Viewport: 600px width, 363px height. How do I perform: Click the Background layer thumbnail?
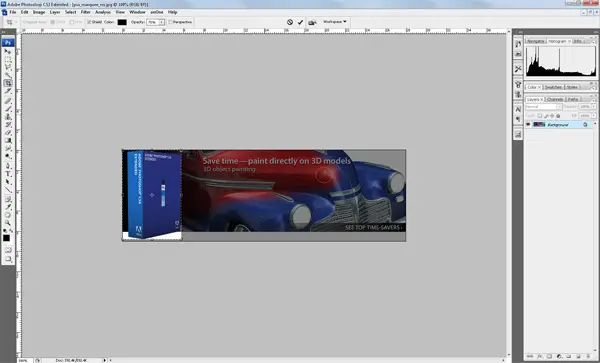click(x=539, y=125)
